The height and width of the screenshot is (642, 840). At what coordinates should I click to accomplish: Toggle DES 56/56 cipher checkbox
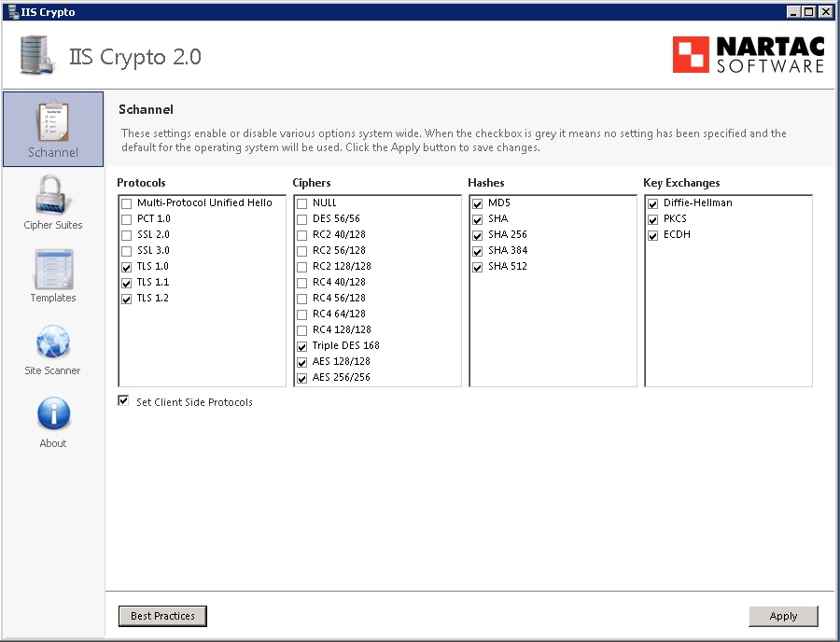[x=302, y=219]
